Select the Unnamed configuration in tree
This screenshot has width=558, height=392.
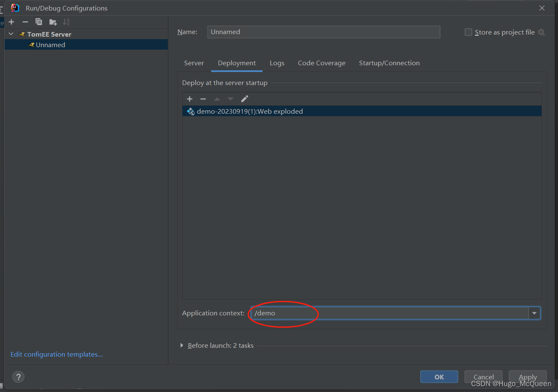click(86, 45)
